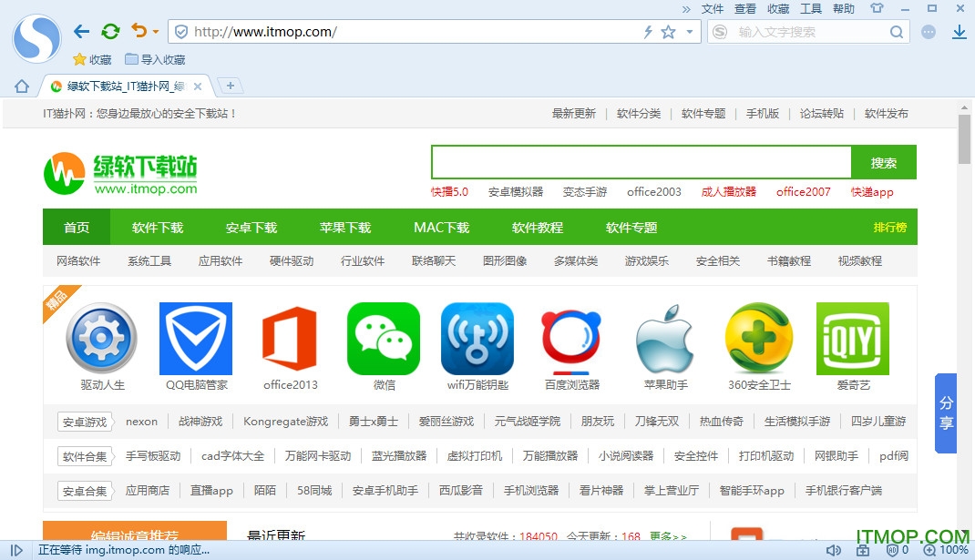Open the 查看 menu
The width and height of the screenshot is (975, 560).
tap(745, 9)
